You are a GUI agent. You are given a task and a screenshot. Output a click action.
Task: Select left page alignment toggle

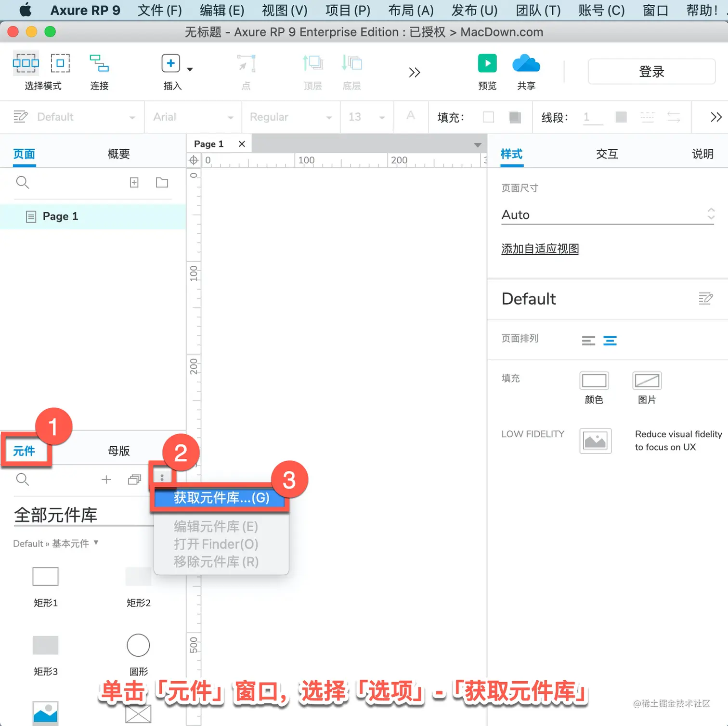[x=588, y=341]
